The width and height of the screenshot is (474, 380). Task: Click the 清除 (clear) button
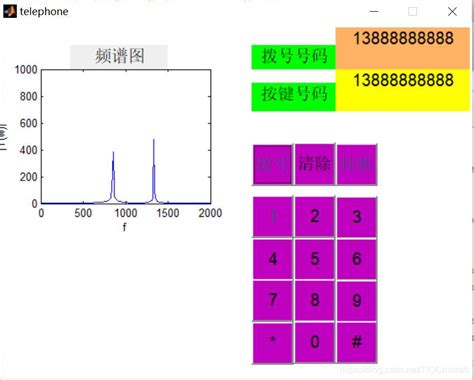(315, 164)
